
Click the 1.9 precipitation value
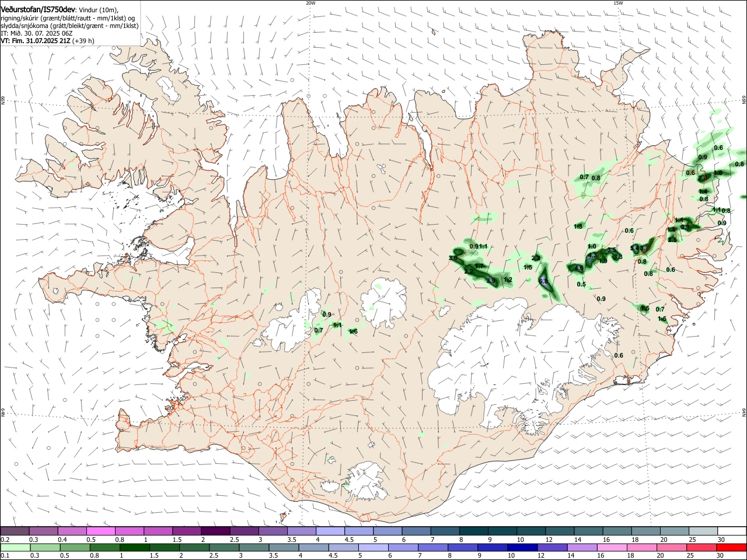(603, 261)
